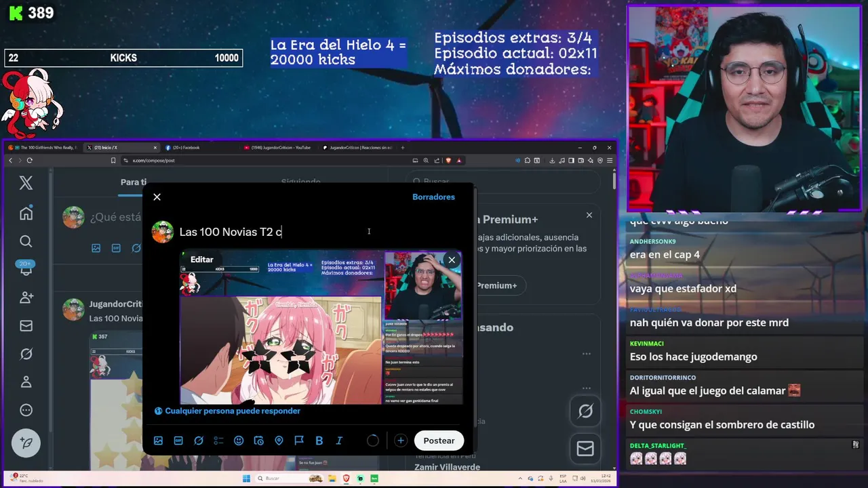Click the Windows taskbar Buscar search box
Viewport: 868px width, 488px height.
(289, 479)
